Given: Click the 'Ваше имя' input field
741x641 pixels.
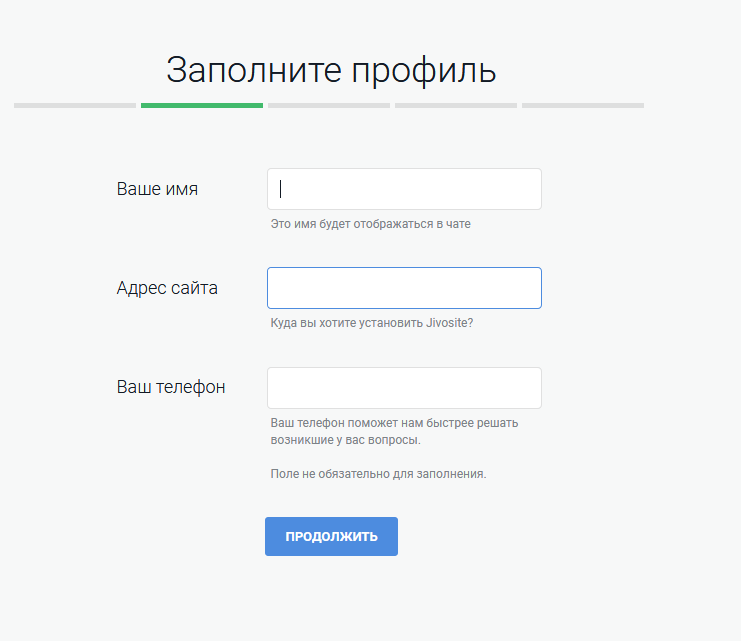Looking at the screenshot, I should 404,189.
